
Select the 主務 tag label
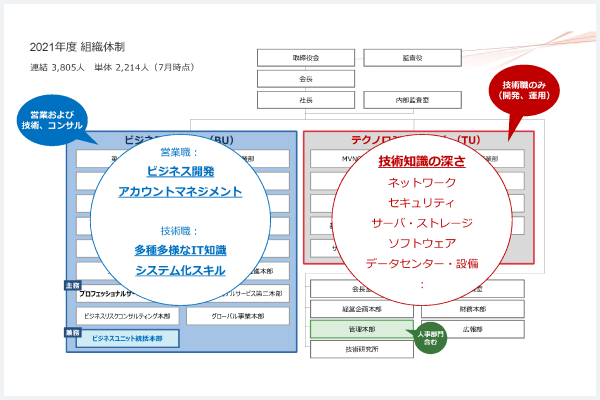pyautogui.click(x=70, y=285)
